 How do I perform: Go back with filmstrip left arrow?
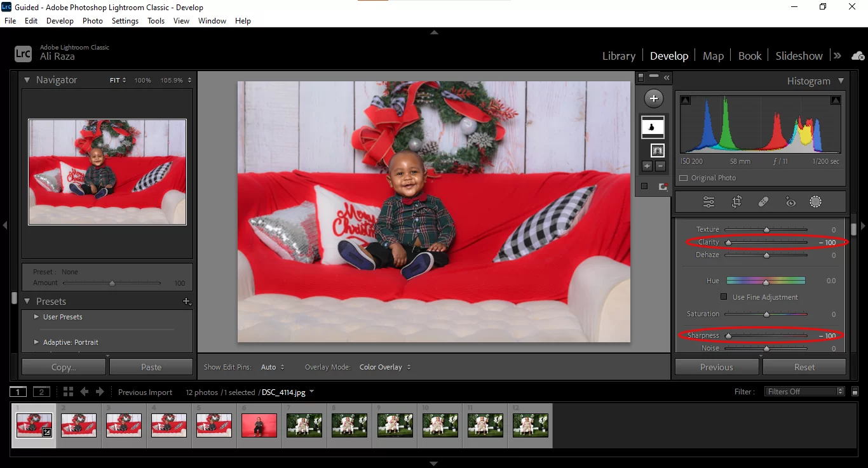point(84,392)
